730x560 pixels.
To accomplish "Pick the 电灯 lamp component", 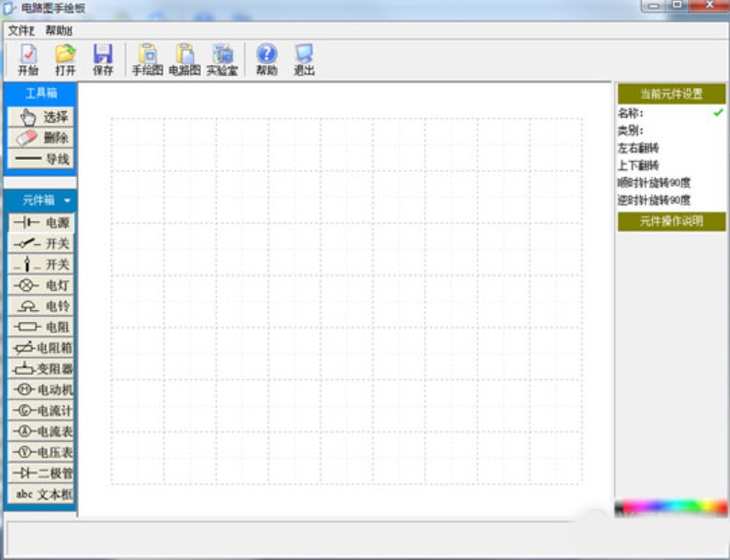I will click(41, 285).
